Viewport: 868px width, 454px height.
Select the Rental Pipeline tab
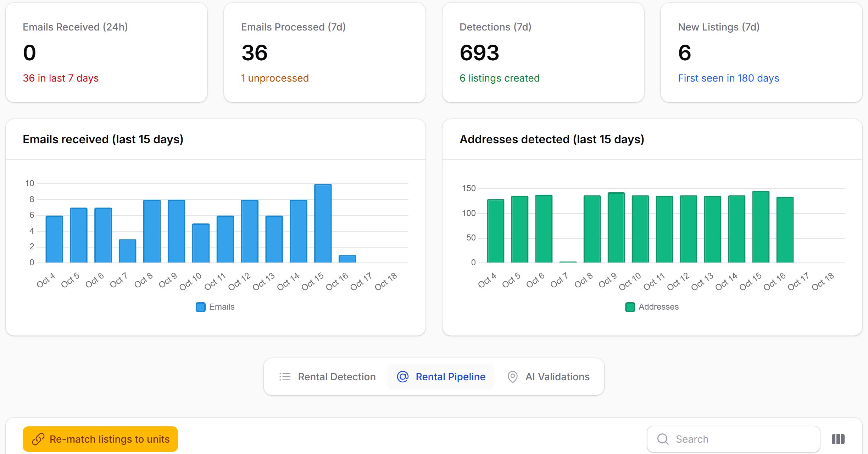pos(441,377)
